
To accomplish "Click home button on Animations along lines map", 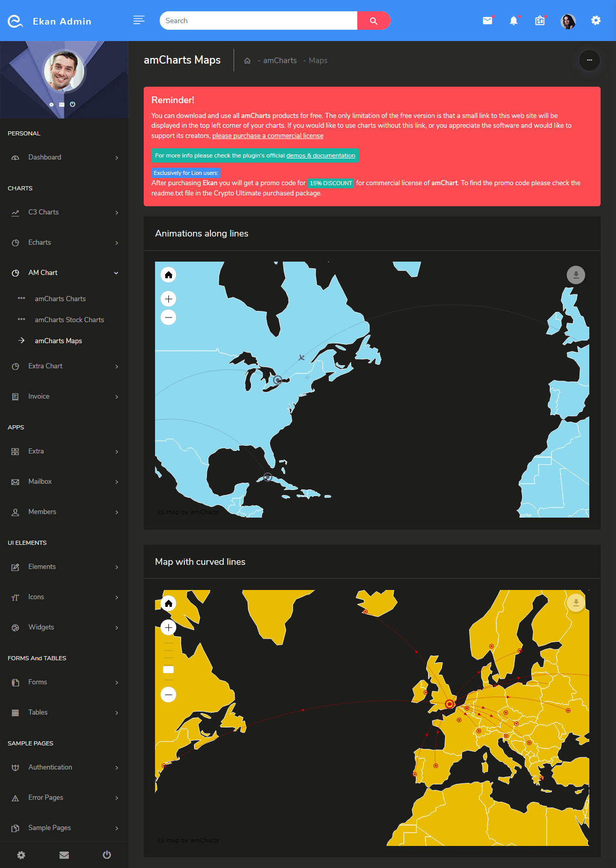I will [168, 275].
